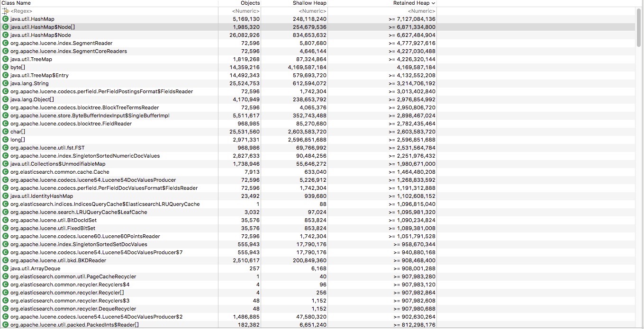The height and width of the screenshot is (329, 644).
Task: Click shallow heap value 612,594,072
Action: pos(310,83)
